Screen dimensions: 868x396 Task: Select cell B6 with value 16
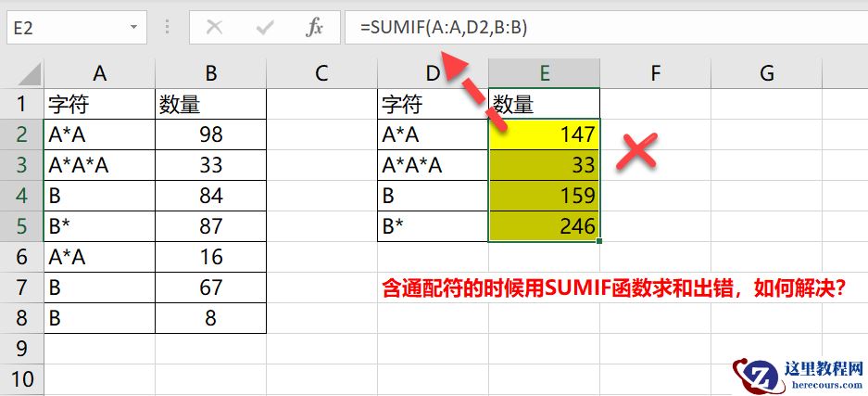tap(211, 257)
